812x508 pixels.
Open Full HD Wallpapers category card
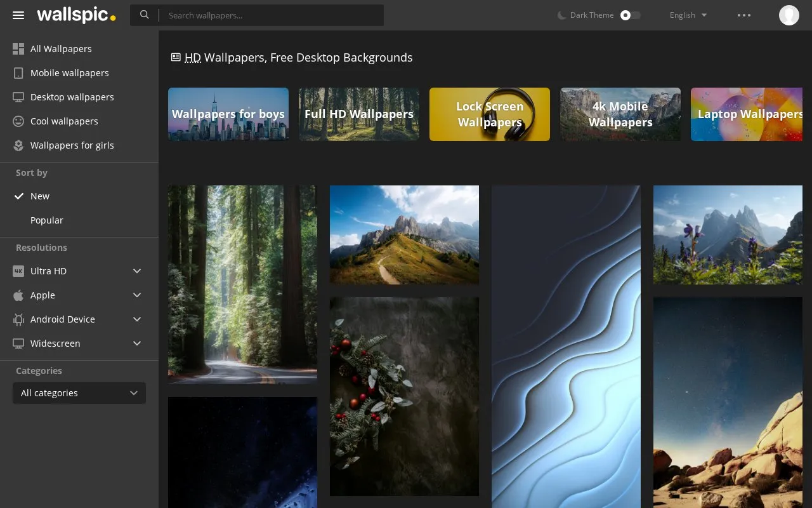coord(359,114)
